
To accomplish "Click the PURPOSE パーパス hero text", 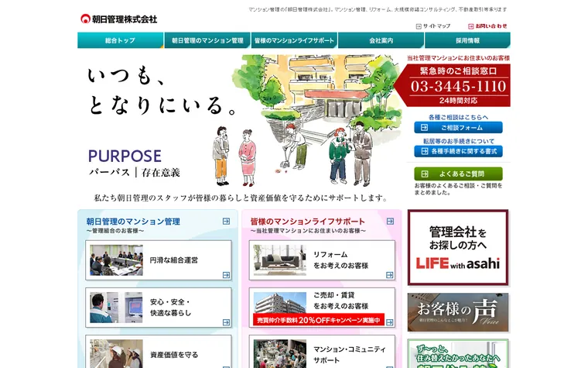I will click(x=135, y=163).
